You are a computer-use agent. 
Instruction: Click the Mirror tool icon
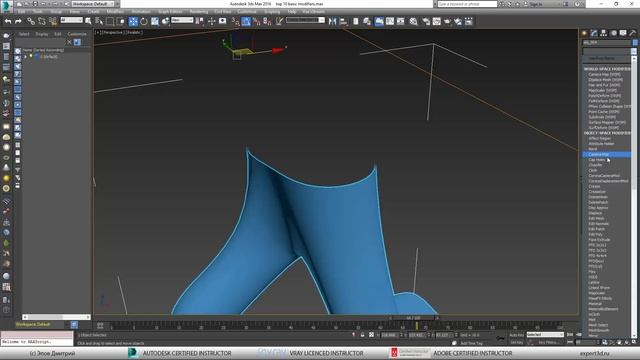[x=332, y=21]
